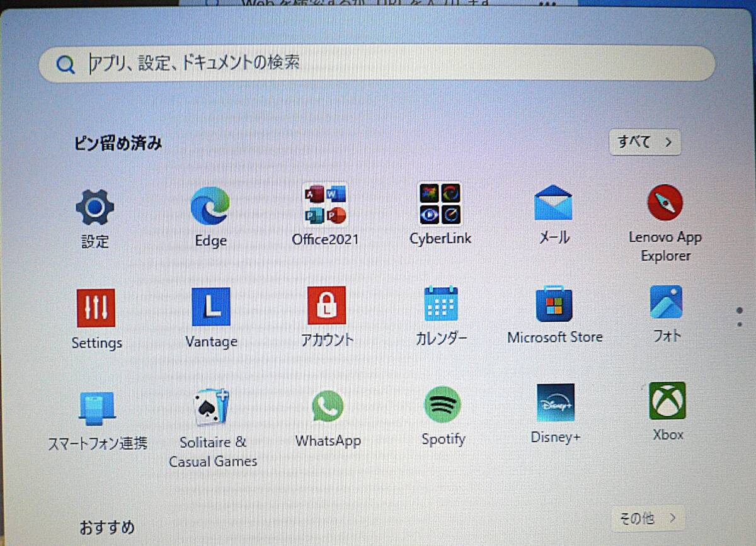This screenshot has width=756, height=546.
Task: Launch Microsoft Store
Action: [553, 304]
